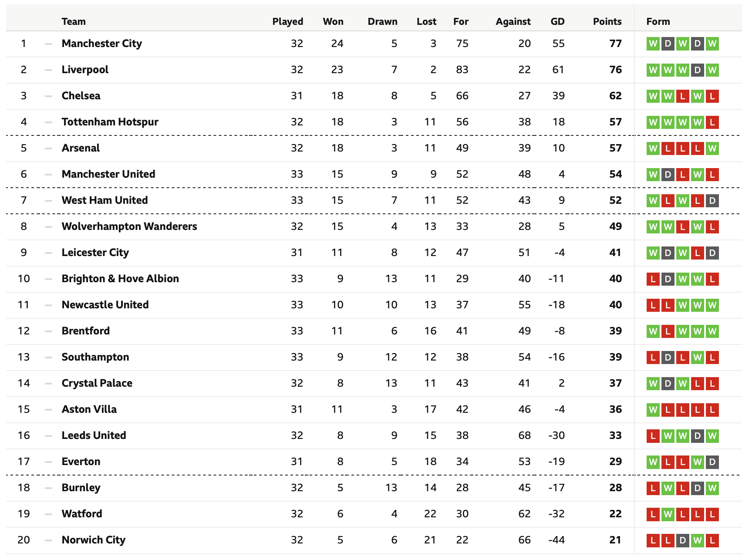Click the position-change dash icon beside Burnley
This screenshot has height=560, width=742.
(48, 488)
